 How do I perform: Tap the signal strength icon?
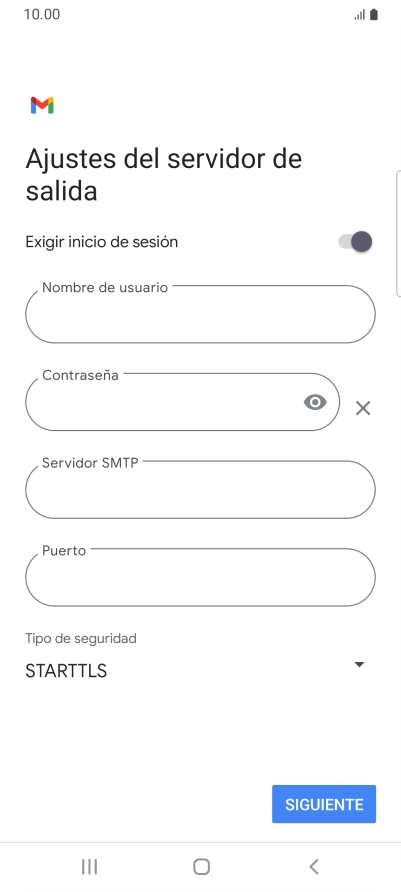tap(359, 15)
